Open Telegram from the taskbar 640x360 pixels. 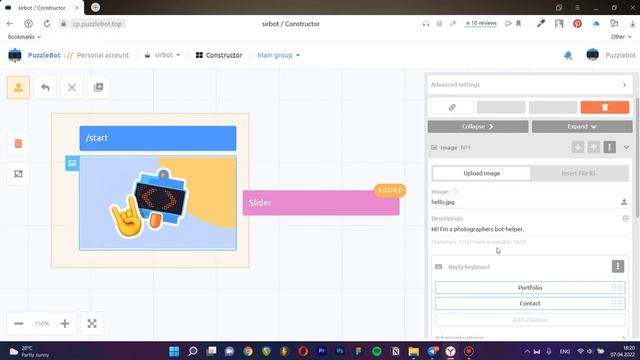(433, 351)
